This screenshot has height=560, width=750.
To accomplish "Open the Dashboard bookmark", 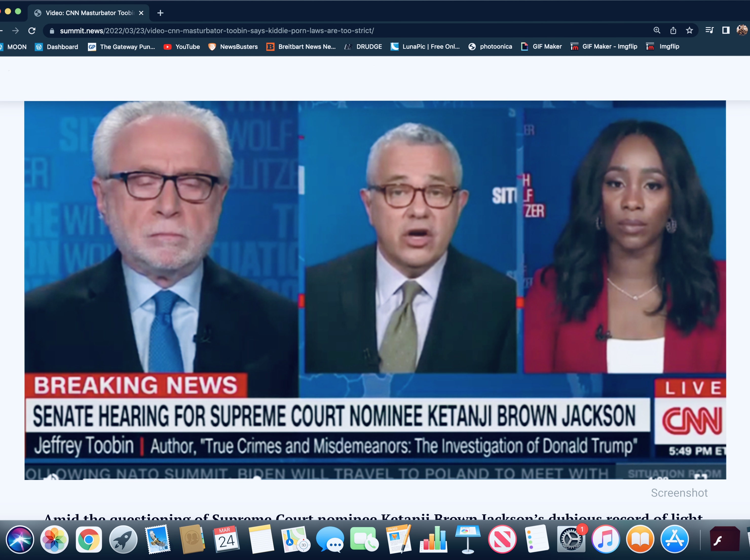I will pyautogui.click(x=57, y=47).
